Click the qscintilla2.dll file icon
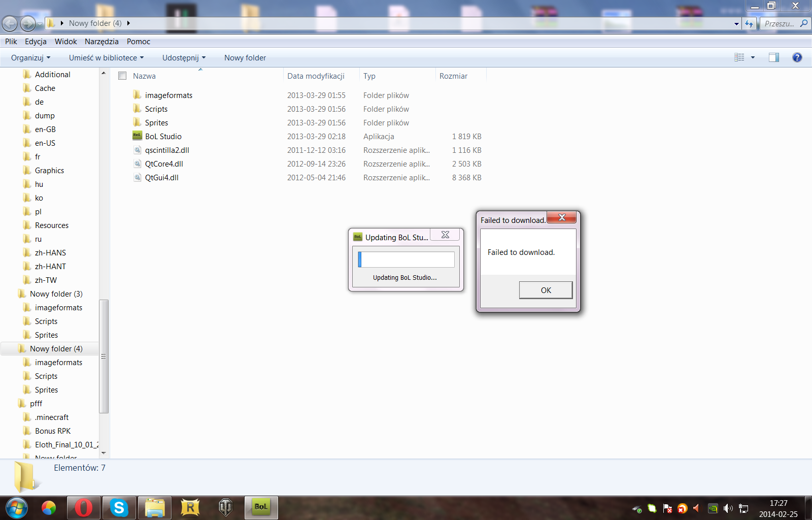Image resolution: width=812 pixels, height=520 pixels. [137, 150]
